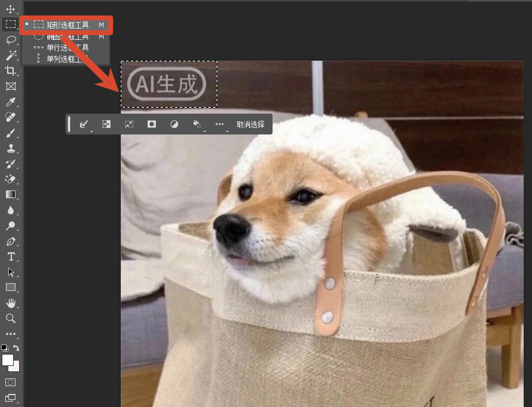Choose 椭圆选框工具 from the flyout menu

tap(66, 37)
